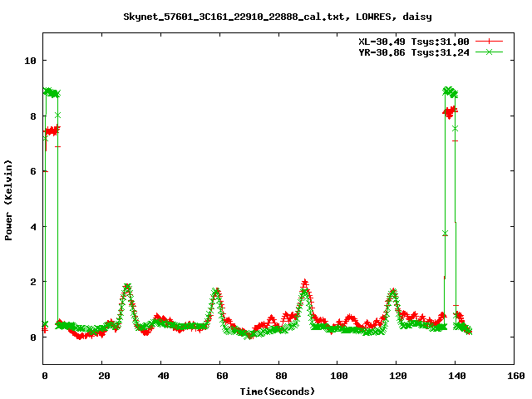
Task: Click the x-axis tick label 100
Action: 339,376
